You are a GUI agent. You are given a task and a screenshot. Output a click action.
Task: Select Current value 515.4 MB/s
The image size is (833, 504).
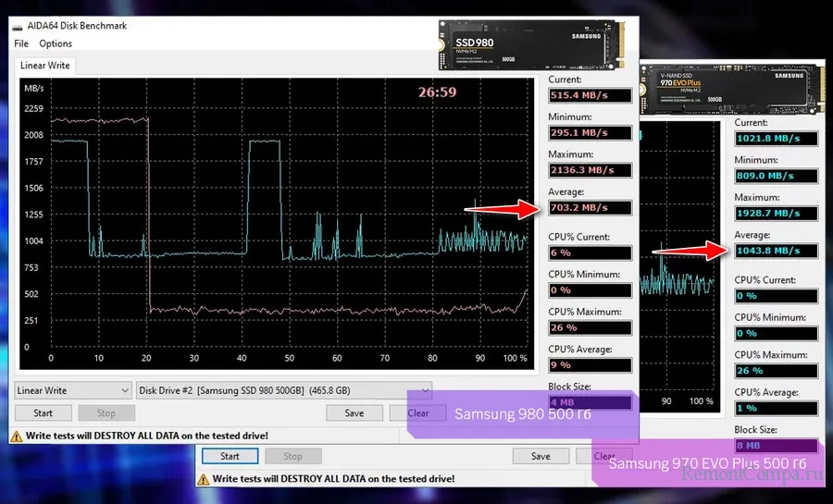pyautogui.click(x=591, y=95)
